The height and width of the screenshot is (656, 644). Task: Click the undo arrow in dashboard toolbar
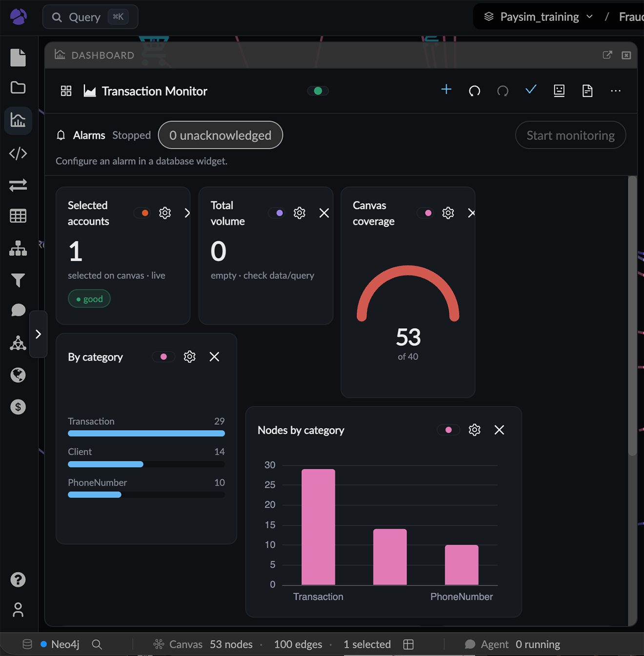point(474,91)
